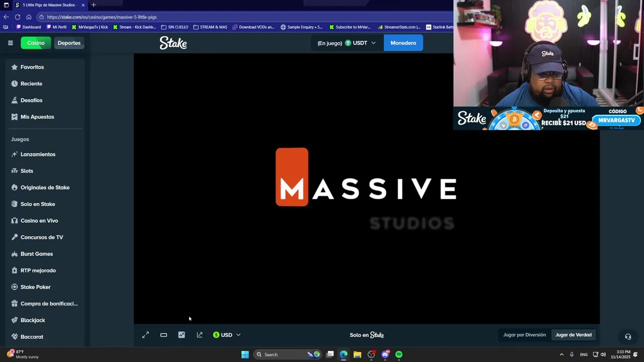Open Spotify from taskbar
The height and width of the screenshot is (362, 644).
[x=399, y=354]
